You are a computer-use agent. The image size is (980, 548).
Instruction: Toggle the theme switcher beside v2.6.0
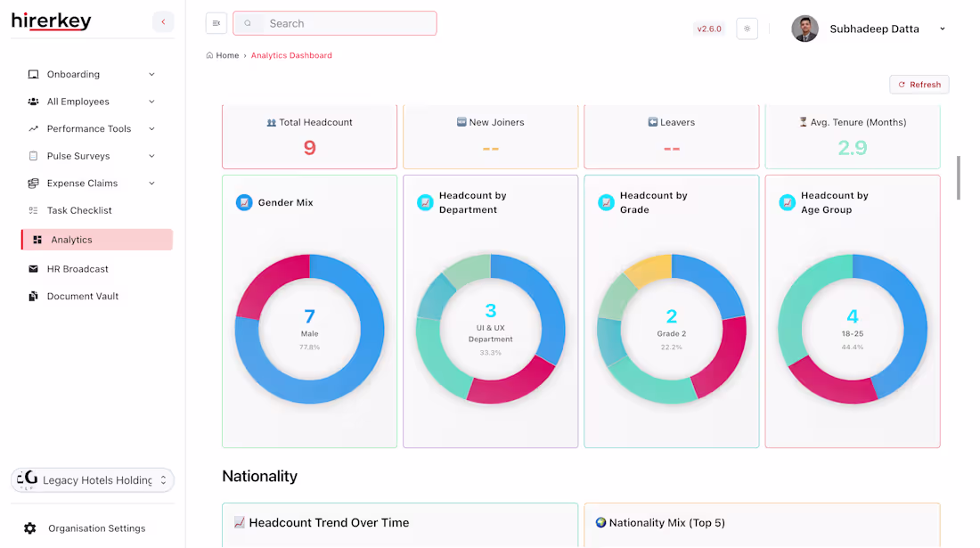click(x=747, y=29)
